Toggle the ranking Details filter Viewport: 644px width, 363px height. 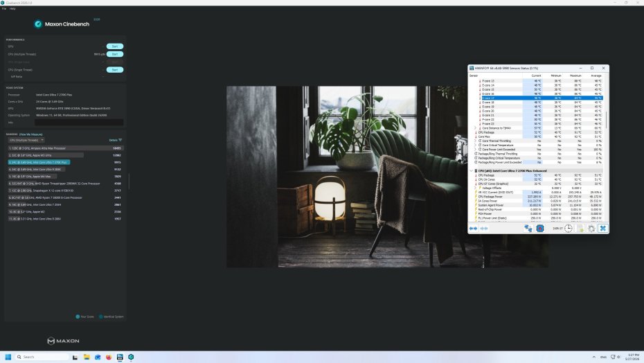(116, 140)
